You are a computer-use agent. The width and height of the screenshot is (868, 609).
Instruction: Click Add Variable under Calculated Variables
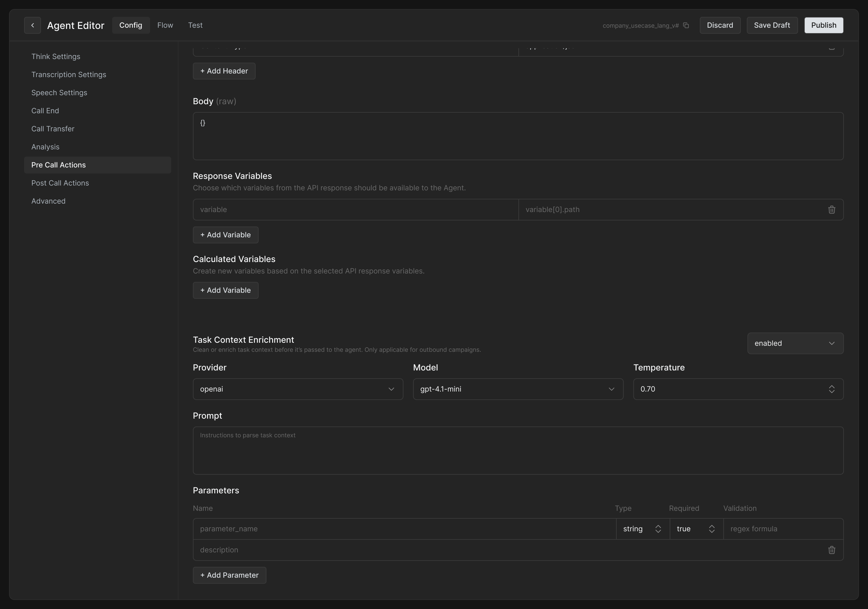coord(225,290)
